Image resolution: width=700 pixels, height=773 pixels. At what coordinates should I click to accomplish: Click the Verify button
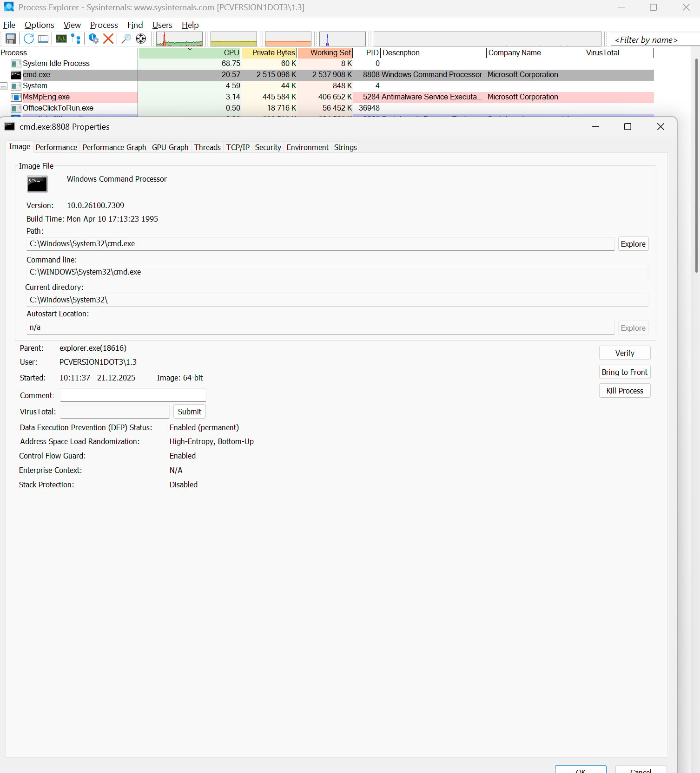coord(625,353)
